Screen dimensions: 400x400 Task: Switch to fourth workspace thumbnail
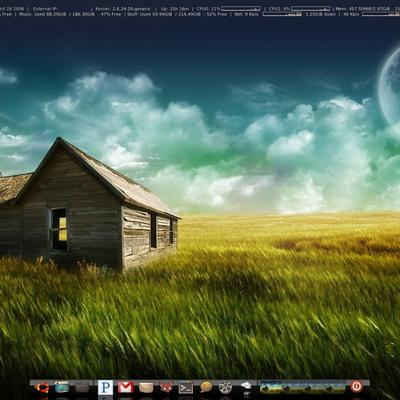335,387
